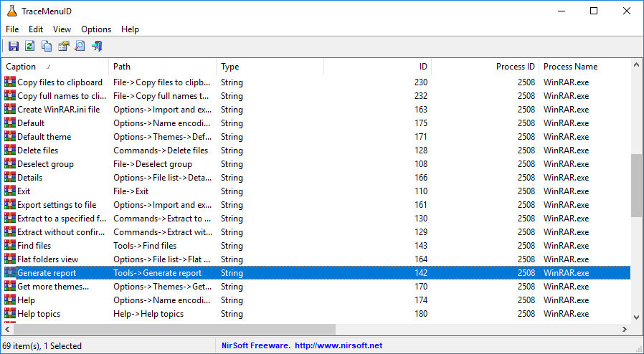The image size is (644, 354).
Task: Click path 'Tools->Find files'
Action: (145, 246)
